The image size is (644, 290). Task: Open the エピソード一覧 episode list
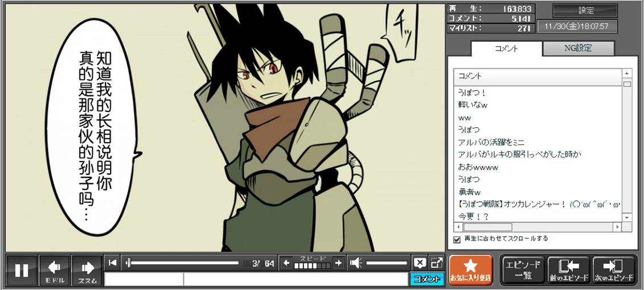523,270
